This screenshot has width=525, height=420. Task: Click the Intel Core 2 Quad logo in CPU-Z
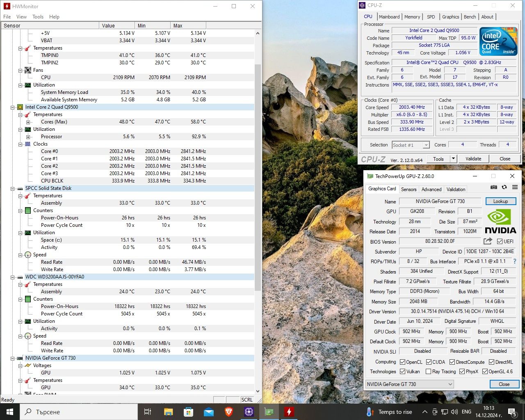point(498,41)
